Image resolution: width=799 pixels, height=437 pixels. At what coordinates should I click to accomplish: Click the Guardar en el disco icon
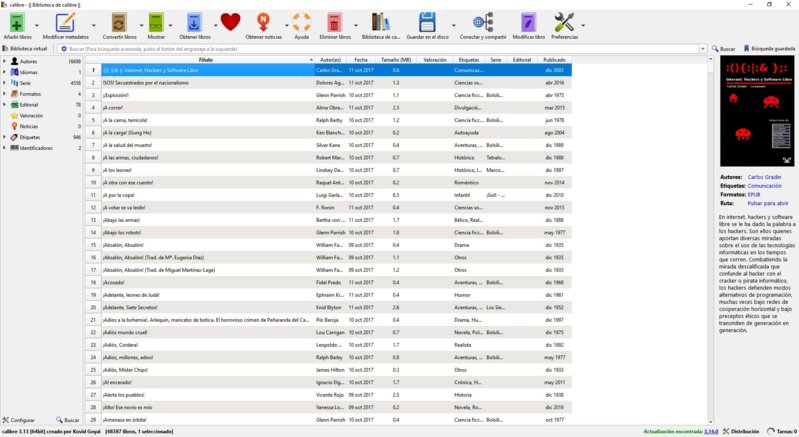(428, 22)
